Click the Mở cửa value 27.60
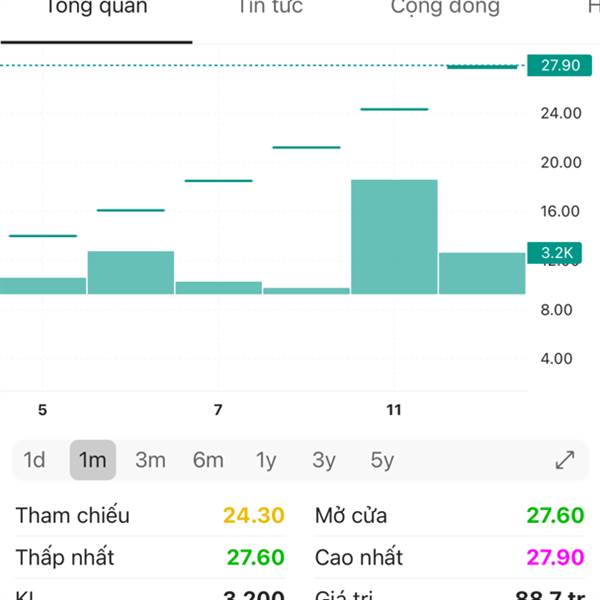 coord(555,516)
